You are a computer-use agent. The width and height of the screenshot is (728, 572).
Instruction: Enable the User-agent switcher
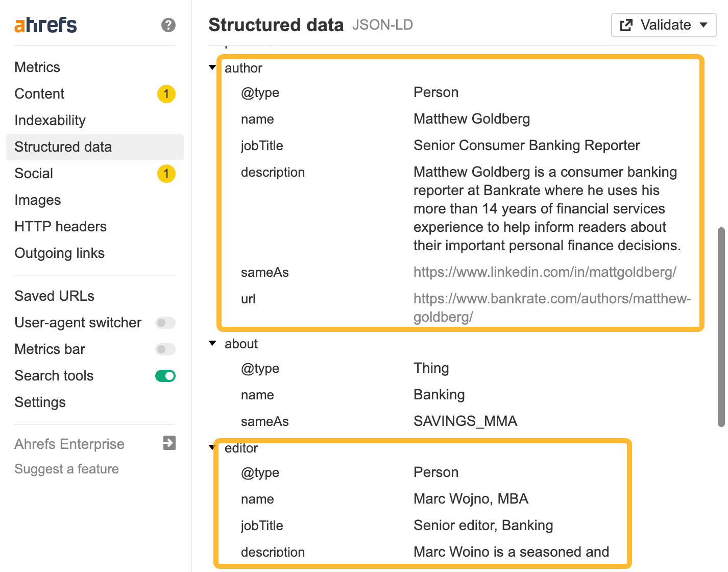pyautogui.click(x=164, y=323)
